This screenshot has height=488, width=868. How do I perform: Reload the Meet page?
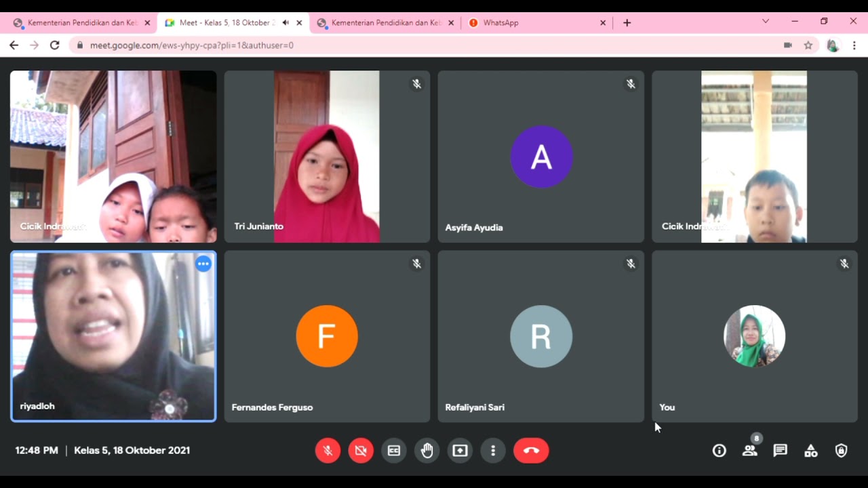pos(55,45)
